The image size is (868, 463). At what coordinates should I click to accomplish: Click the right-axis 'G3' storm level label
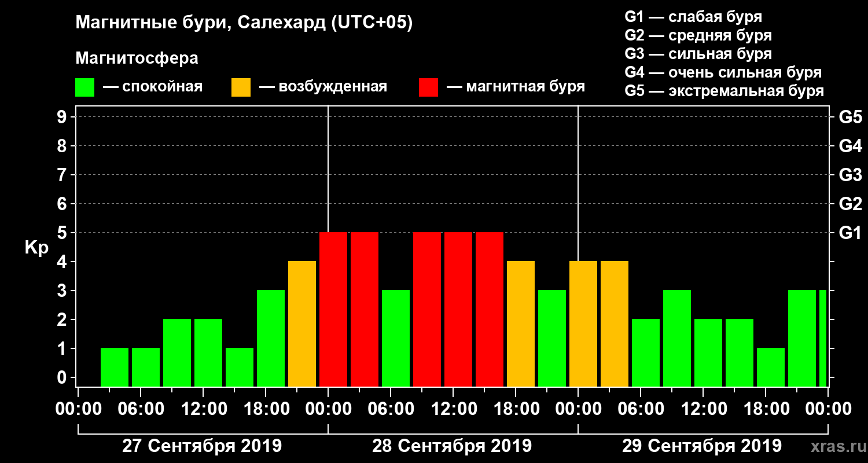(x=850, y=175)
